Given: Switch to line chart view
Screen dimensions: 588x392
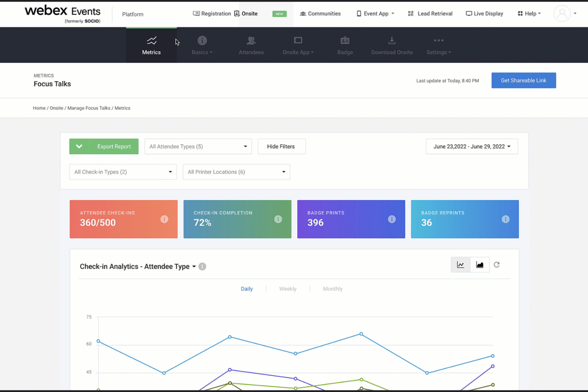Looking at the screenshot, I should (460, 265).
